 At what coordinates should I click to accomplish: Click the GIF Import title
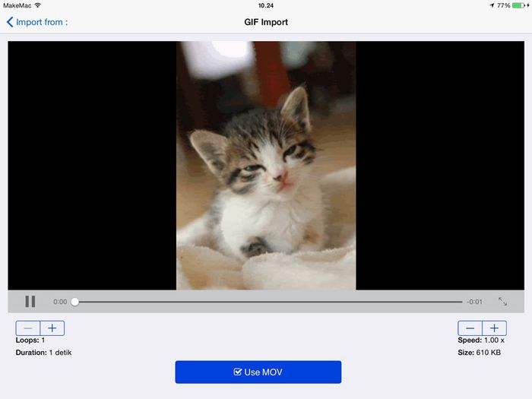pyautogui.click(x=266, y=22)
